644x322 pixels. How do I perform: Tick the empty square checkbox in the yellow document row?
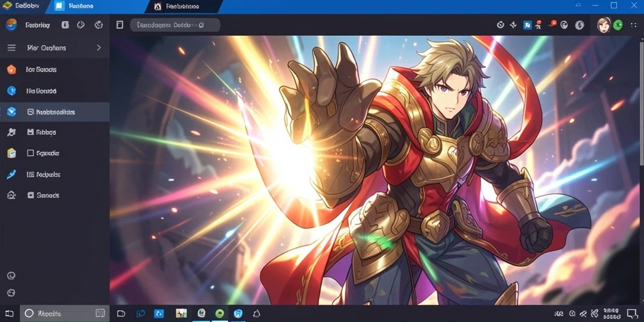pyautogui.click(x=30, y=153)
